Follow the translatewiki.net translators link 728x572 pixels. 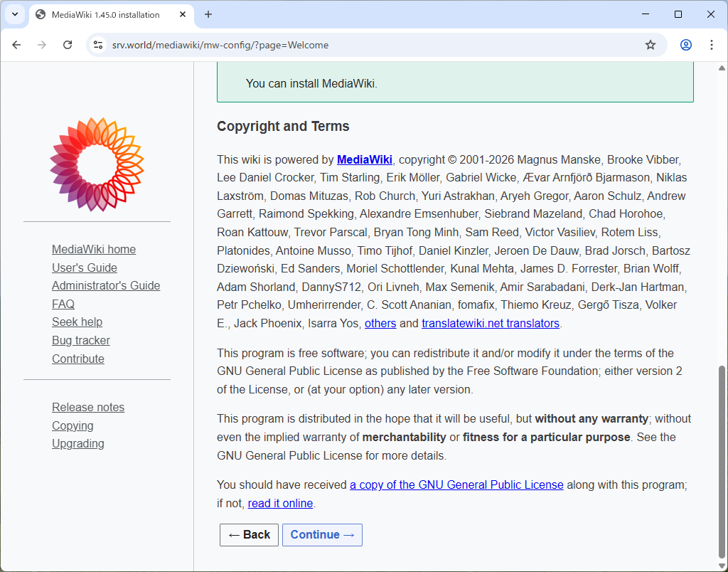click(491, 324)
